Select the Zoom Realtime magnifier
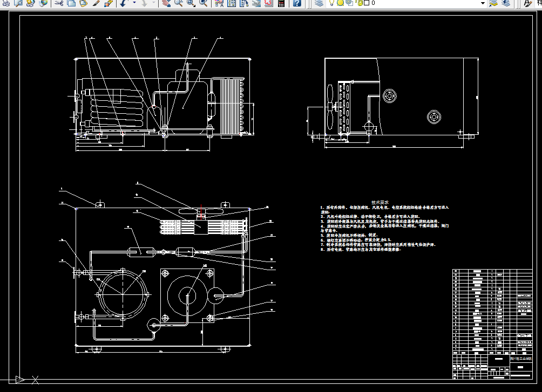 tap(179, 3)
